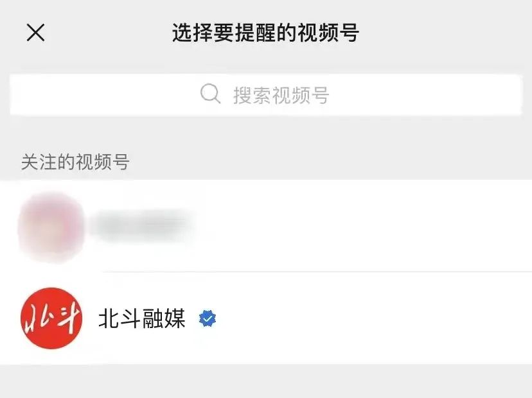The height and width of the screenshot is (398, 532).
Task: Select the blurred account name text
Action: [143, 225]
